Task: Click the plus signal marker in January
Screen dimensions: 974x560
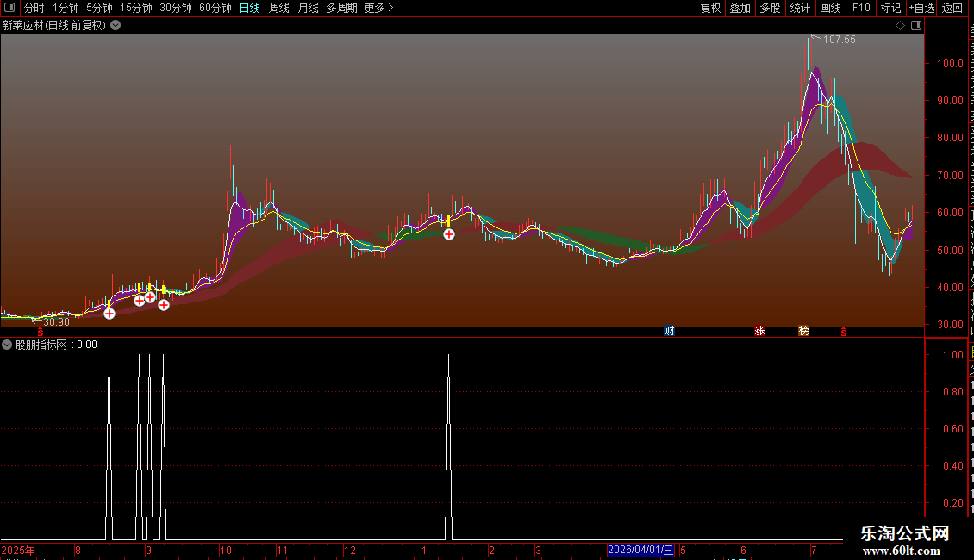Action: (448, 234)
